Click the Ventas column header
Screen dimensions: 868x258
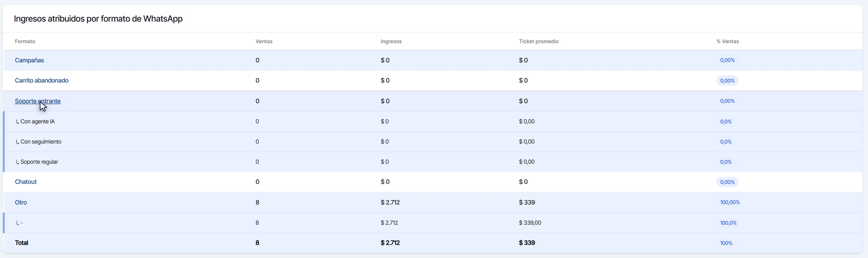(264, 41)
